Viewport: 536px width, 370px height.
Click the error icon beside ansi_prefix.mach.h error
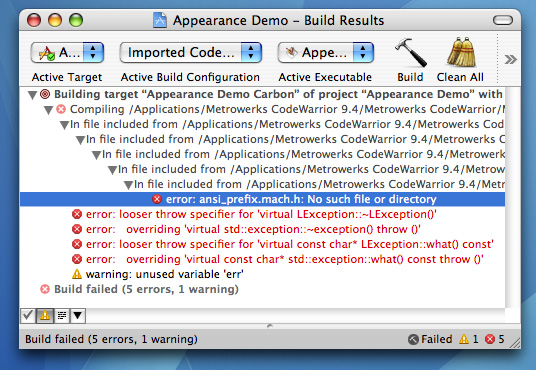157,199
